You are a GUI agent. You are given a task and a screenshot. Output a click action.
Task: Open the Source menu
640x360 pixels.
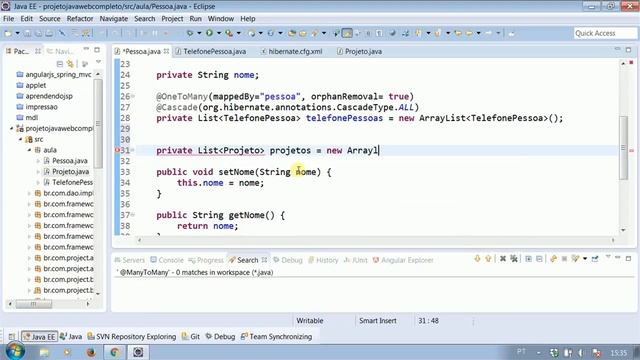49,19
